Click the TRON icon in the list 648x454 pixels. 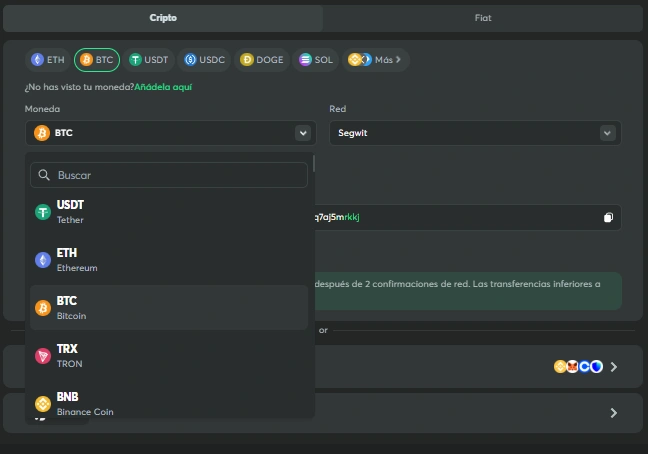(x=43, y=356)
